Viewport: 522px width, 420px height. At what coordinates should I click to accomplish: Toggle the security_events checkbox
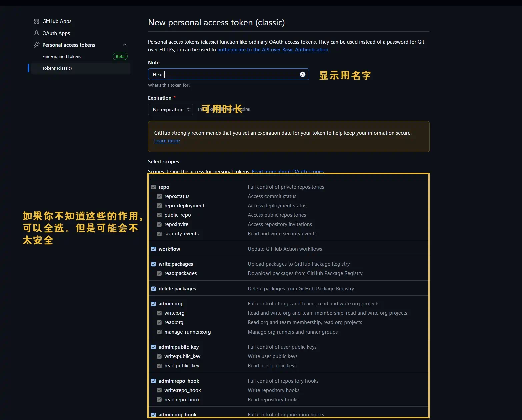click(159, 234)
